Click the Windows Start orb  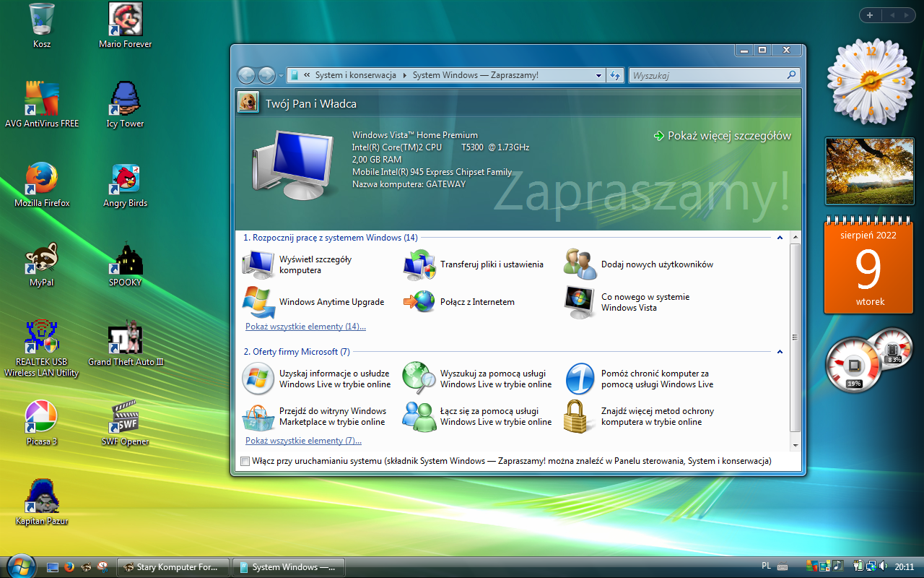[20, 566]
